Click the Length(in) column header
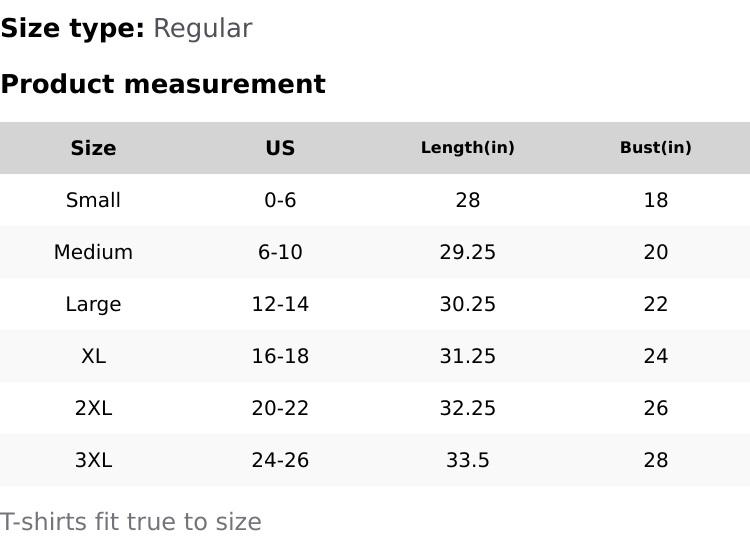750x558 pixels. (467, 148)
